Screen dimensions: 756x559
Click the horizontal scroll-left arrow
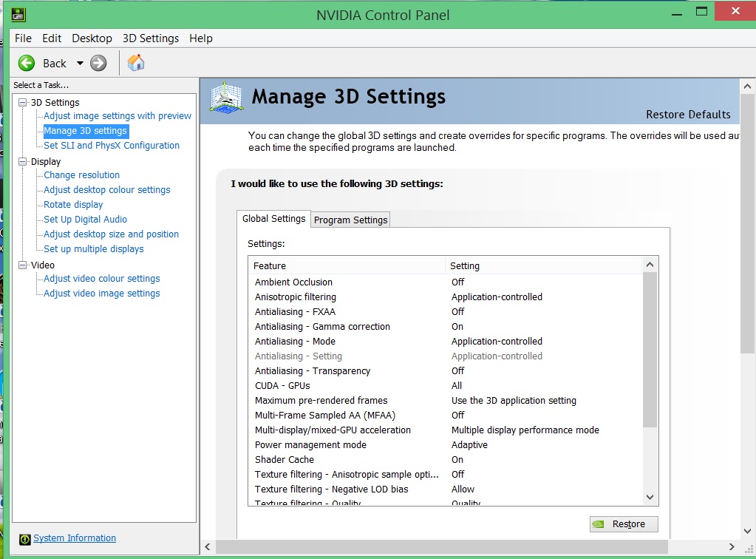point(208,547)
